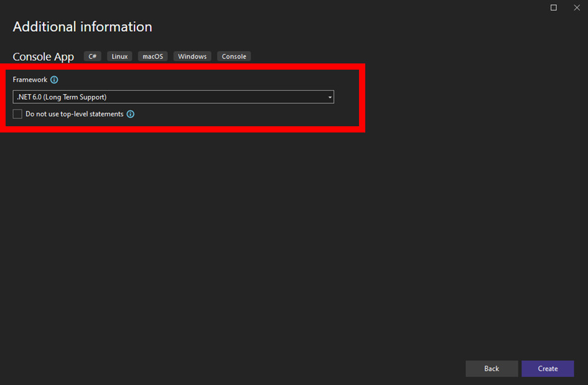Viewport: 588px width, 385px height.
Task: Click the C# tag
Action: point(93,56)
